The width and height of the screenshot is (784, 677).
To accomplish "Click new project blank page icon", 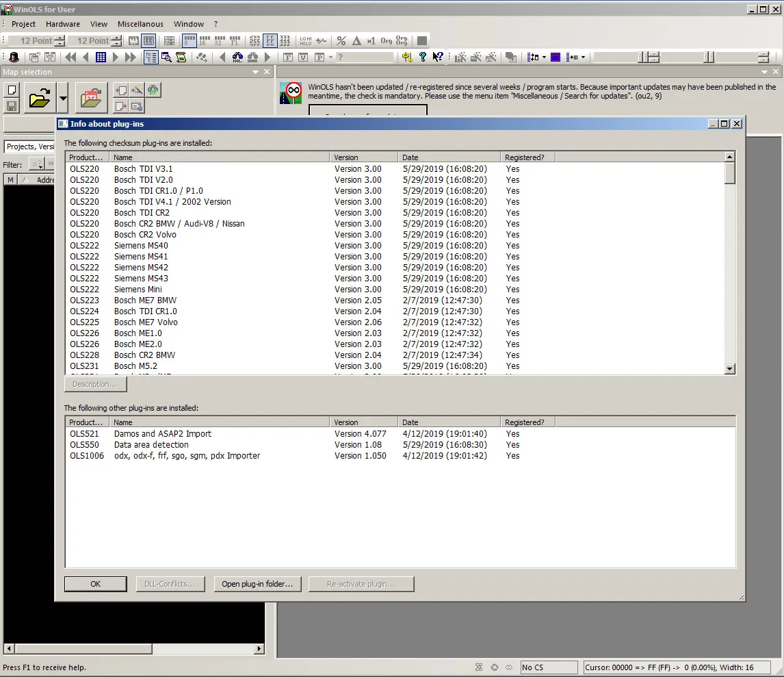I will point(12,90).
